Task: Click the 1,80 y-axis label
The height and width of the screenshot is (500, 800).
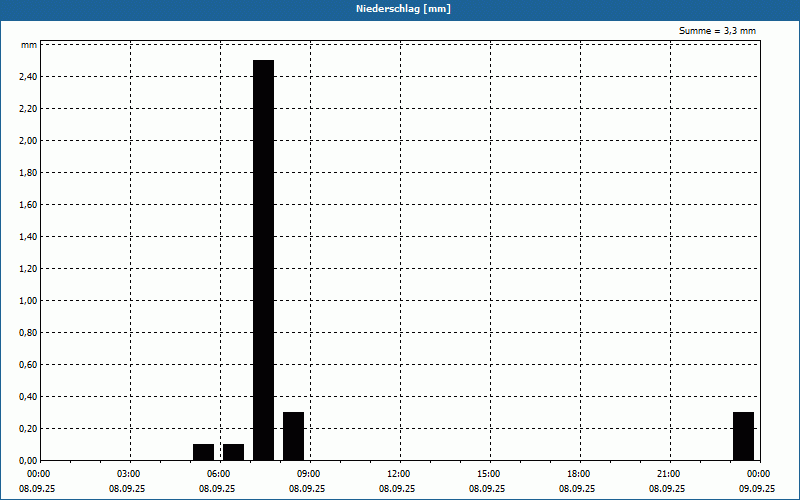Action: pos(28,172)
